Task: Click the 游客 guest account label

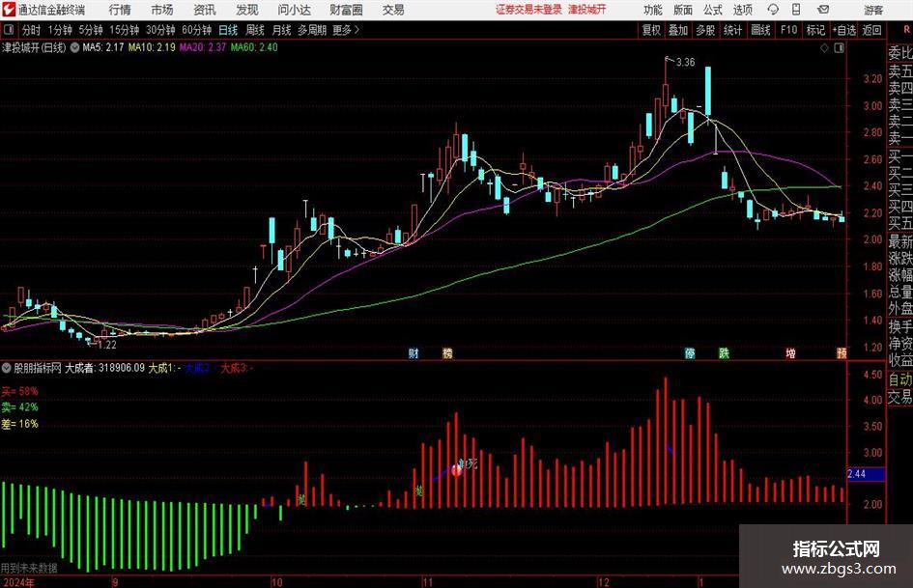Action: pyautogui.click(x=873, y=10)
